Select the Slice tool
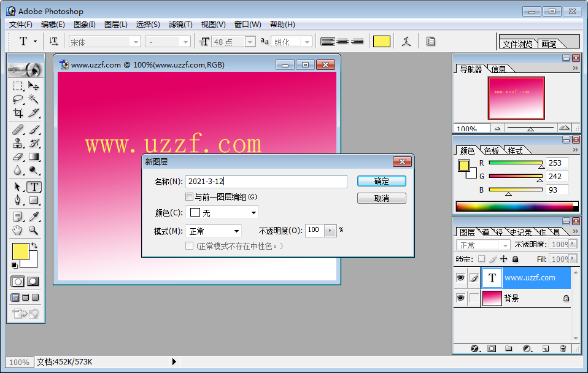Image resolution: width=588 pixels, height=373 pixels. (x=34, y=112)
